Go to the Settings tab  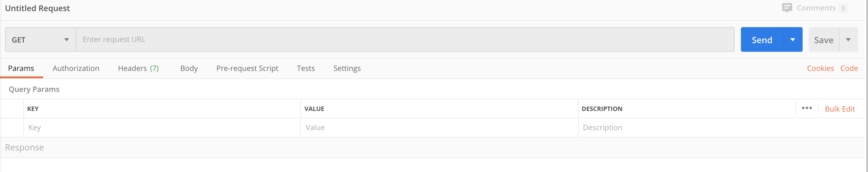(347, 68)
